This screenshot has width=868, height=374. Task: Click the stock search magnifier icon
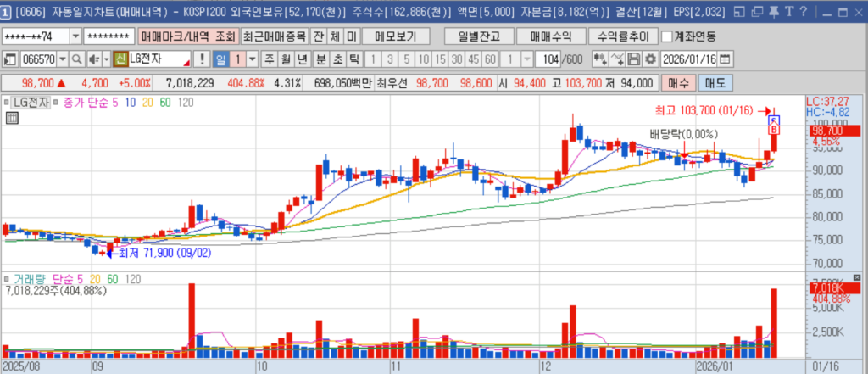(75, 59)
